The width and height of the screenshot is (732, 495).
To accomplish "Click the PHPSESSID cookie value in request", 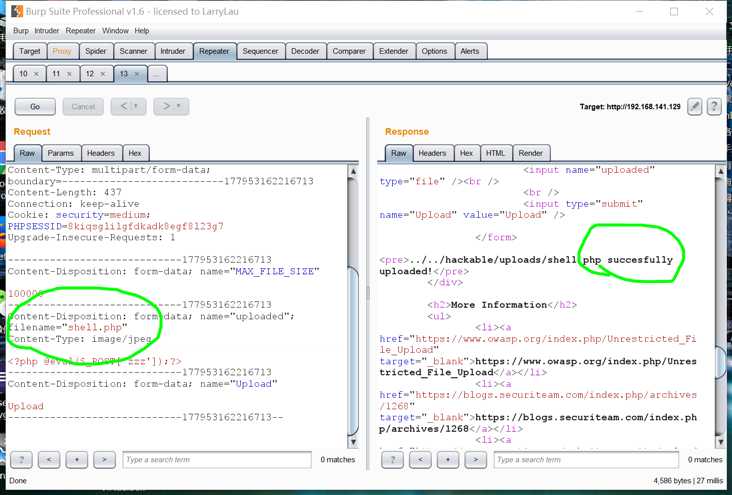I will (x=145, y=226).
